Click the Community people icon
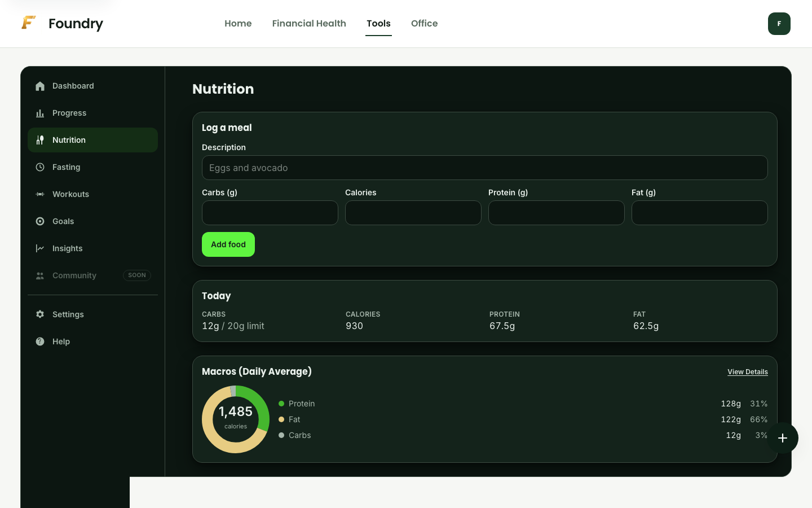812x508 pixels. point(40,275)
